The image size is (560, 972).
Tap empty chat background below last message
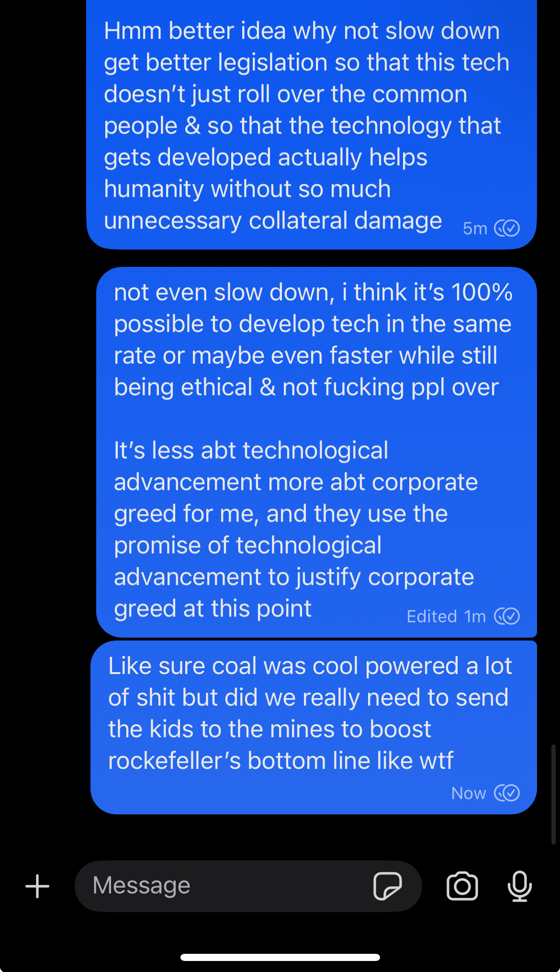[280, 836]
